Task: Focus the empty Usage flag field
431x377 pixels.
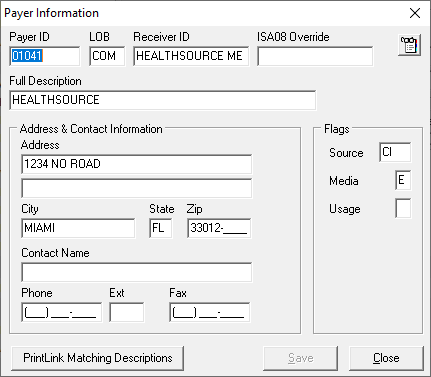Action: click(403, 208)
